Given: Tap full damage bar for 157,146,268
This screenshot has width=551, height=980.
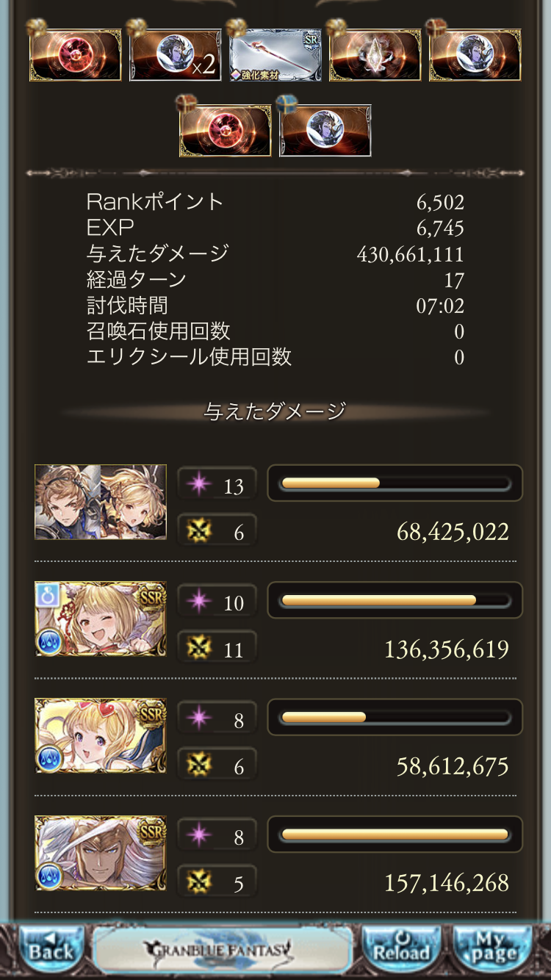Looking at the screenshot, I should 395,835.
